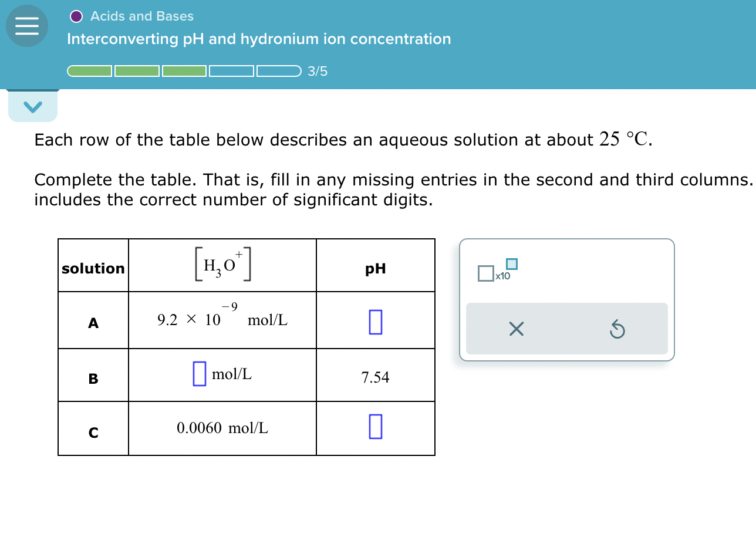Screen dimensions: 756x534
Task: Select the solution A row label
Action: [x=93, y=324]
